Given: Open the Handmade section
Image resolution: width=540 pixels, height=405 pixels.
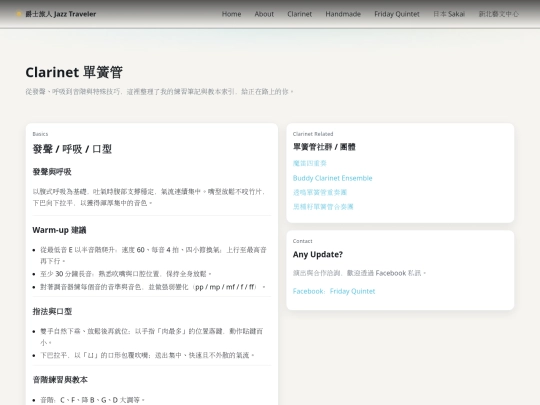Looking at the screenshot, I should (x=343, y=14).
